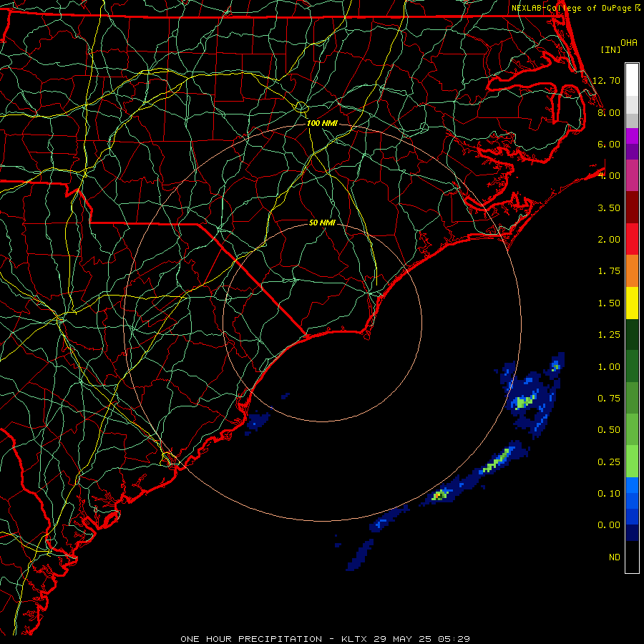Click the ONE HOUR PRECIPITATION KLTX caption
Image resolution: width=644 pixels, height=644 pixels.
[325, 639]
